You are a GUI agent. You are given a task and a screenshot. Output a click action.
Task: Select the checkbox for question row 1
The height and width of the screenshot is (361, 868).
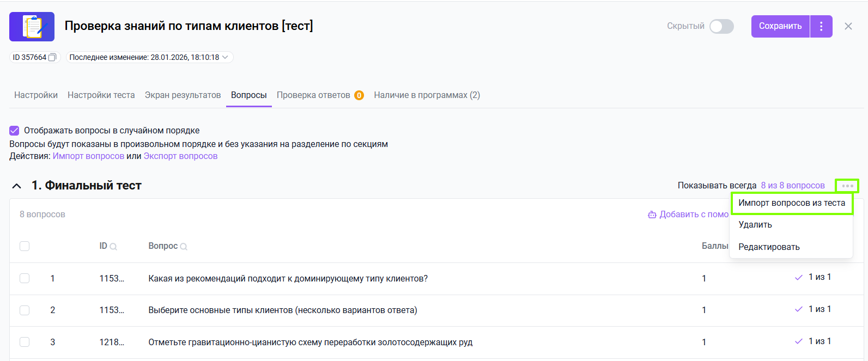tap(25, 278)
